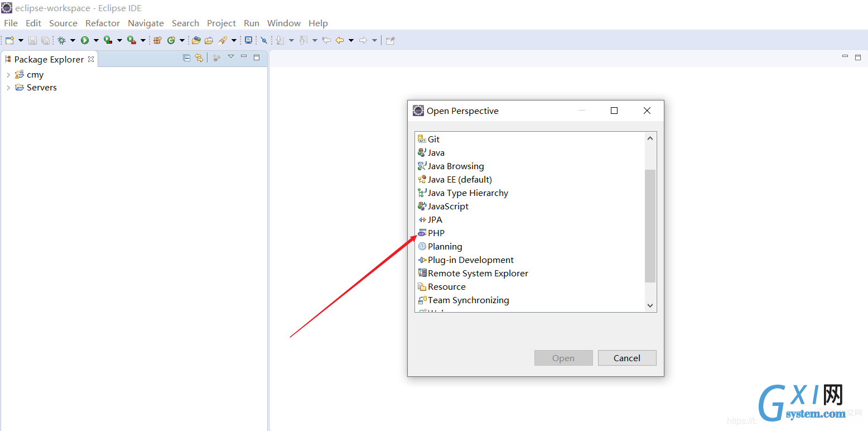Open the New dropdown arrow
The image size is (868, 431).
coord(21,40)
